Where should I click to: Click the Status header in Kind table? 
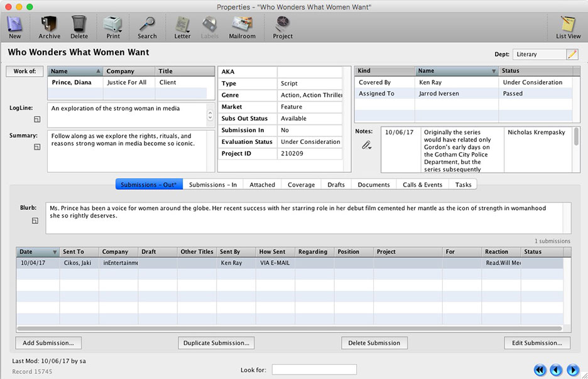536,71
